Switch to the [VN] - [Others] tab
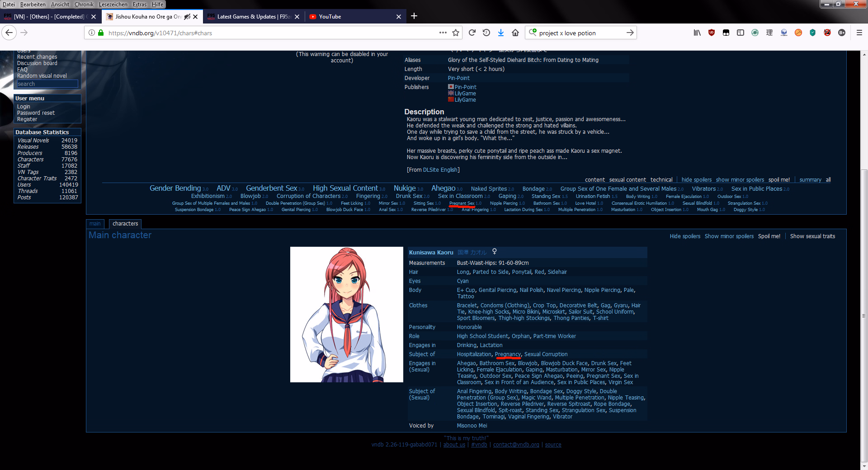 tap(50, 17)
